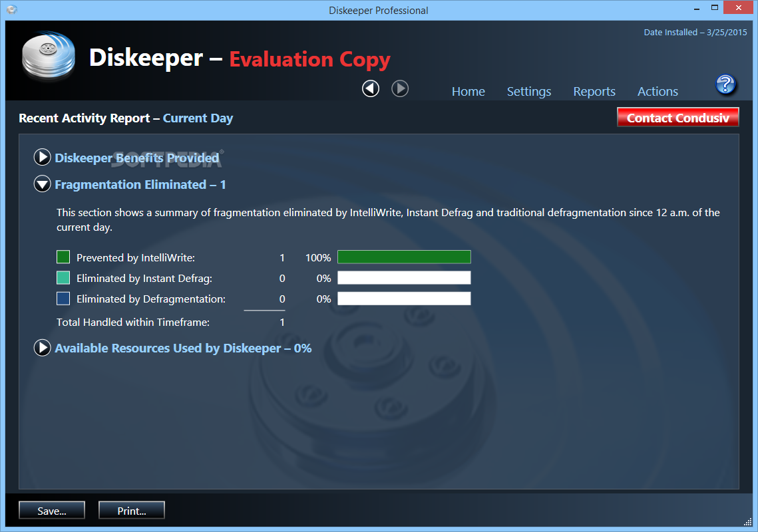Maximize the Diskeeper Professional window

coord(715,8)
